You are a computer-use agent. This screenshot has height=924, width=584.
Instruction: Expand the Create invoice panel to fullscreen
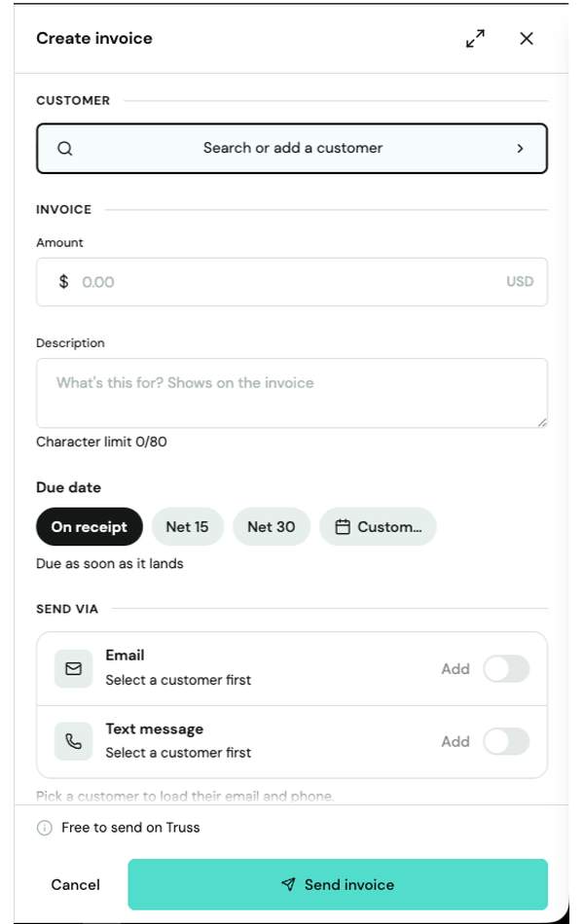[475, 38]
